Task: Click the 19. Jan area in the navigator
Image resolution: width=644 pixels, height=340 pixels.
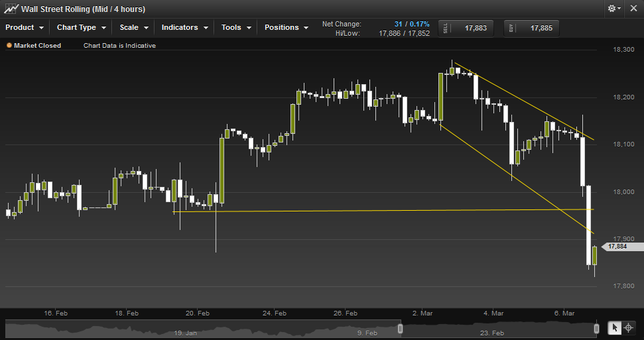Action: (187, 333)
